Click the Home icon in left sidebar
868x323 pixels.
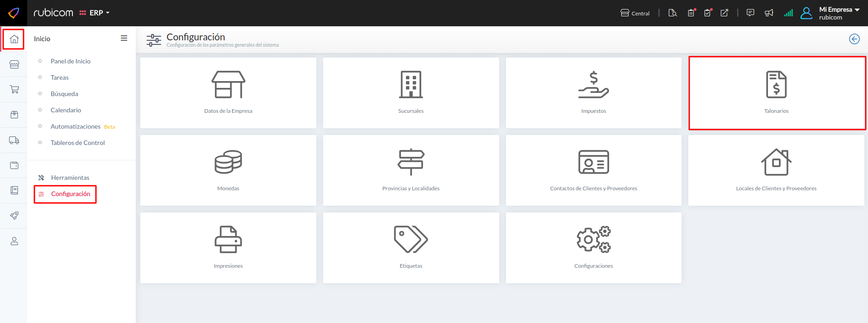14,39
